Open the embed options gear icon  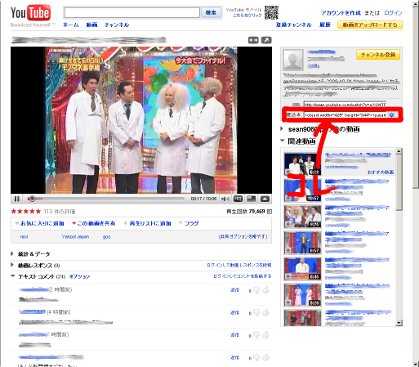click(x=392, y=115)
